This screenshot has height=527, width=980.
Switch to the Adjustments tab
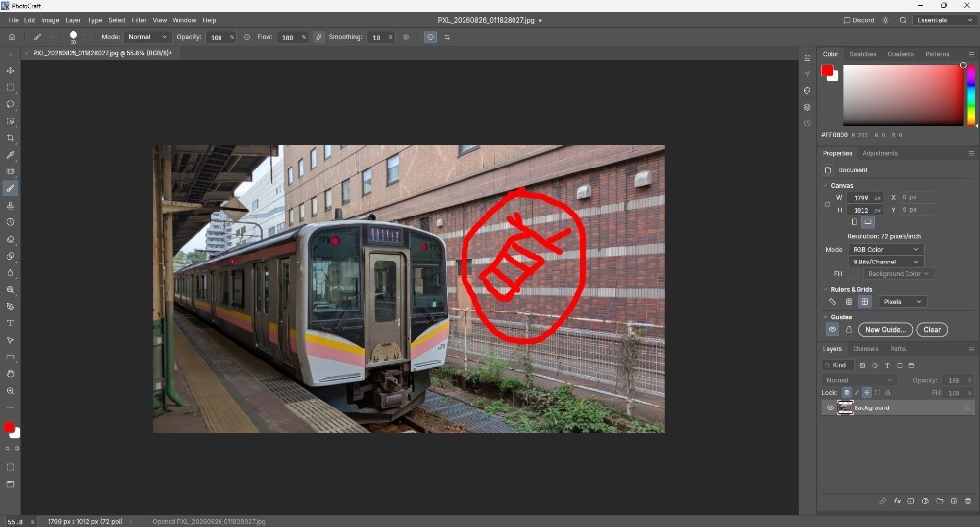click(880, 153)
